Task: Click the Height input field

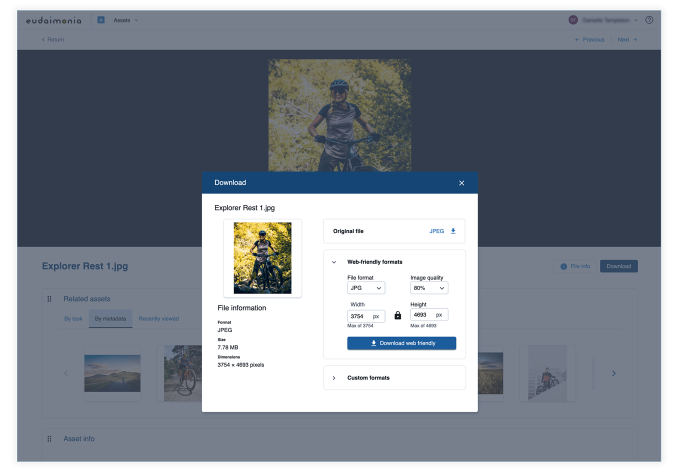Action: coord(429,315)
